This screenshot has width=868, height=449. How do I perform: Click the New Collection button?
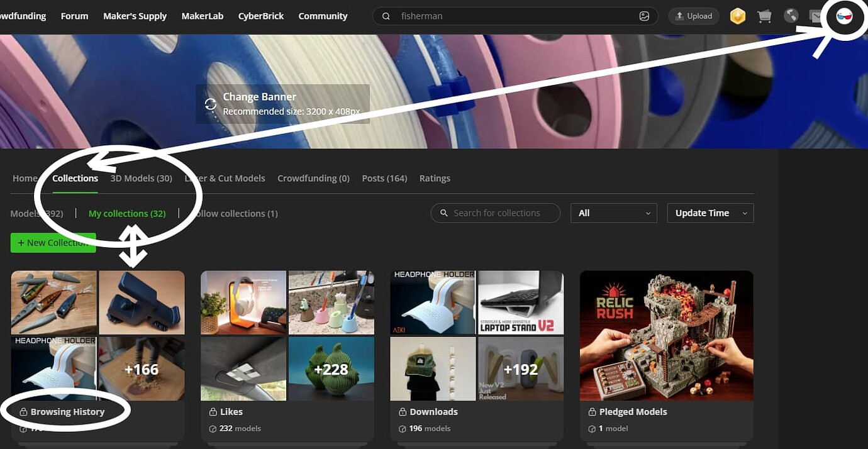(x=53, y=243)
